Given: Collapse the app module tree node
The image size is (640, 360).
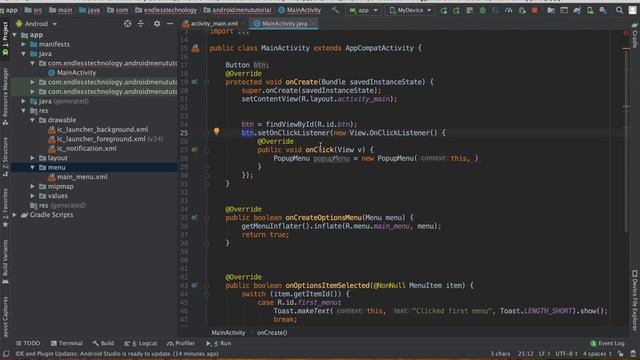Looking at the screenshot, I should pyautogui.click(x=15, y=35).
